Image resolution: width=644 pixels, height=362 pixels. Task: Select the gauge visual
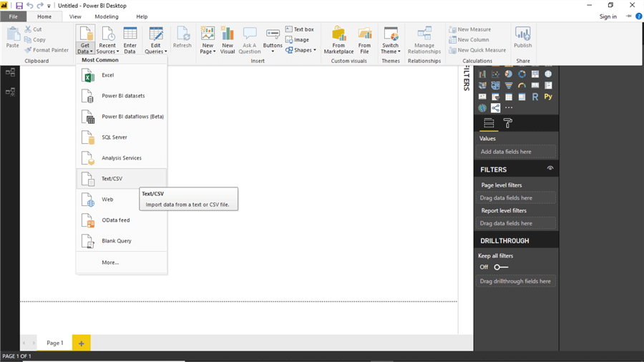(x=522, y=85)
